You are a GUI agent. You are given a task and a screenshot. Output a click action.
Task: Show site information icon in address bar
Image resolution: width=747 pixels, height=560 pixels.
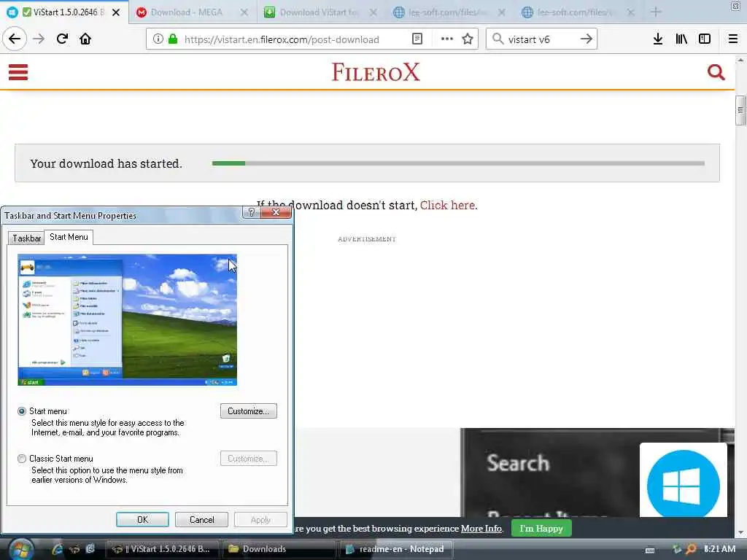point(158,39)
